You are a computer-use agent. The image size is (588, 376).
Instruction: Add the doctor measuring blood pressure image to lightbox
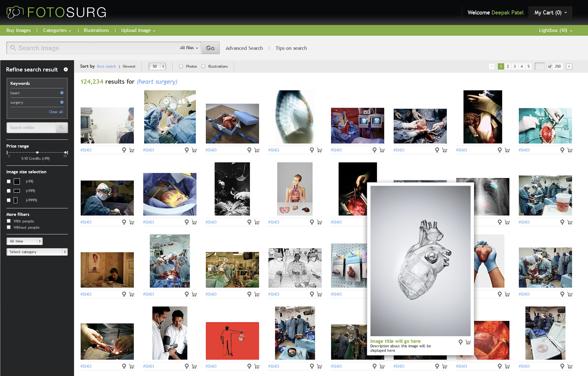[x=187, y=366]
